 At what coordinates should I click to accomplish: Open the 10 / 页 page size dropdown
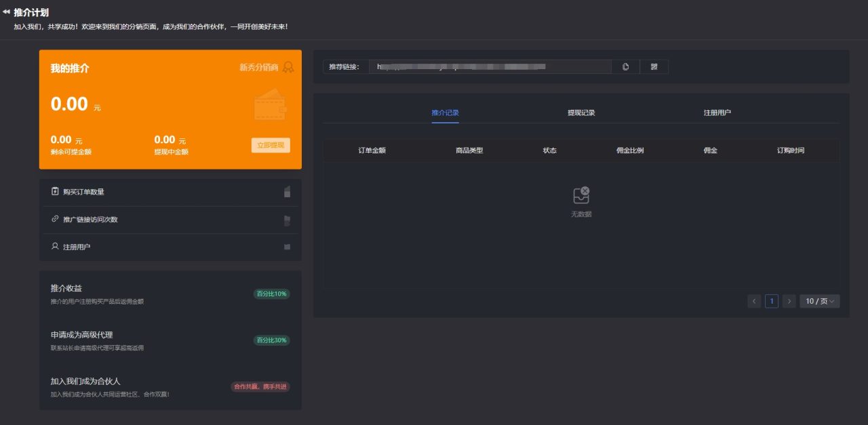[819, 301]
